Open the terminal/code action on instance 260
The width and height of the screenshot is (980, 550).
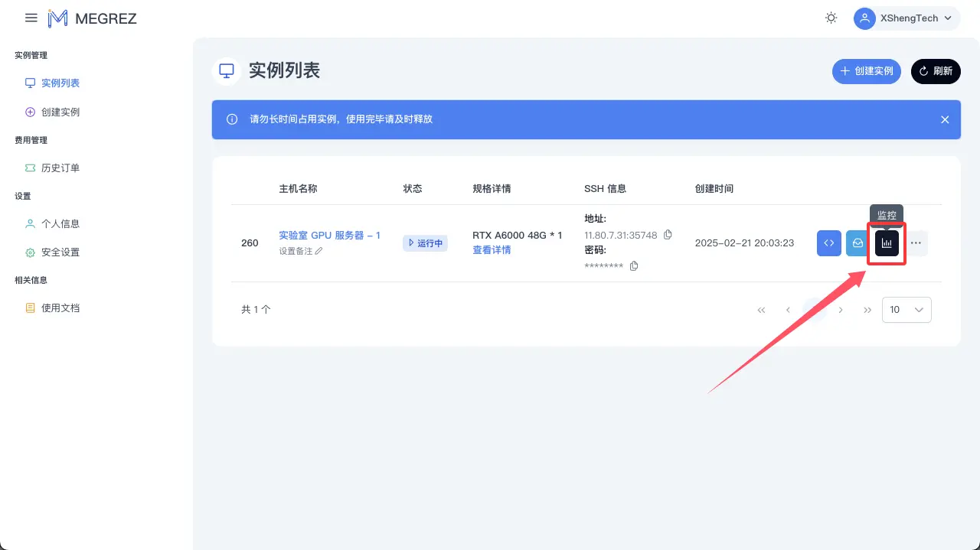tap(828, 242)
